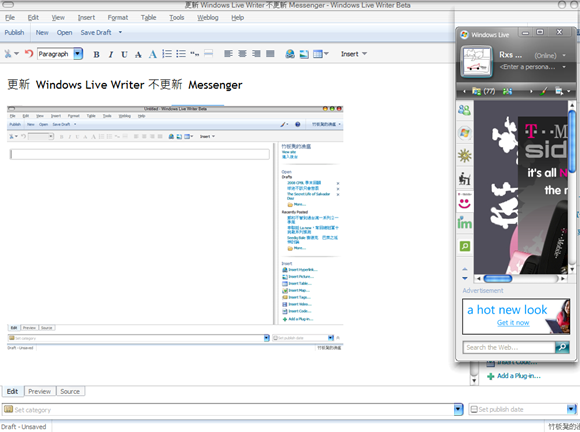The width and height of the screenshot is (580, 432).
Task: Open the View menu
Action: (x=58, y=17)
